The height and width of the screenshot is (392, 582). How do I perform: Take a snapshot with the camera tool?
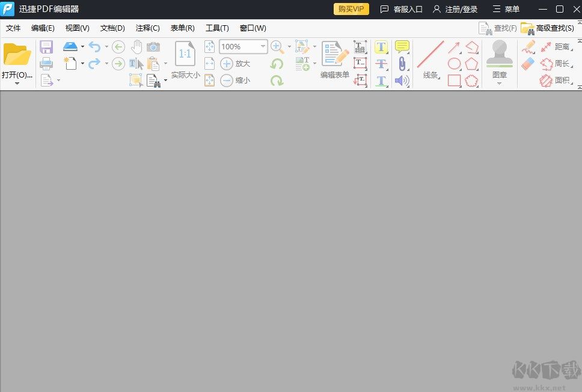click(x=154, y=46)
